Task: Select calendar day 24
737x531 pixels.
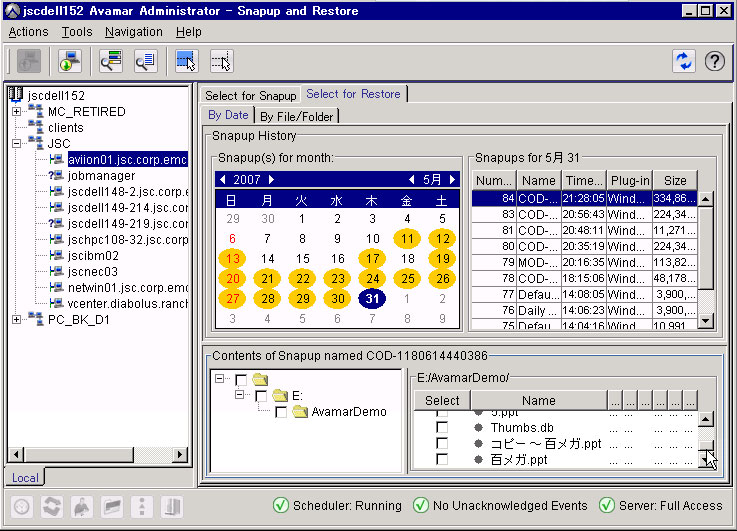Action: pyautogui.click(x=372, y=279)
